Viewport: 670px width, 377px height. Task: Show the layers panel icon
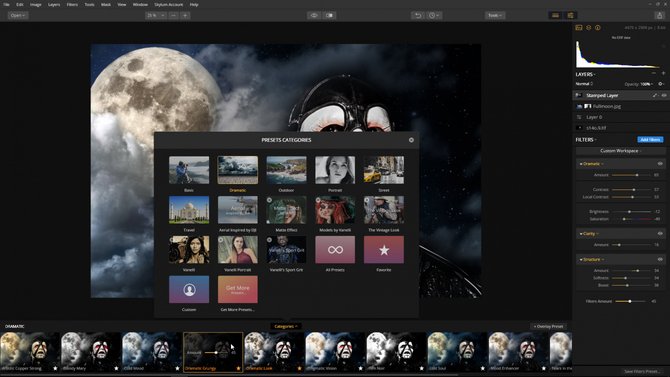(588, 27)
